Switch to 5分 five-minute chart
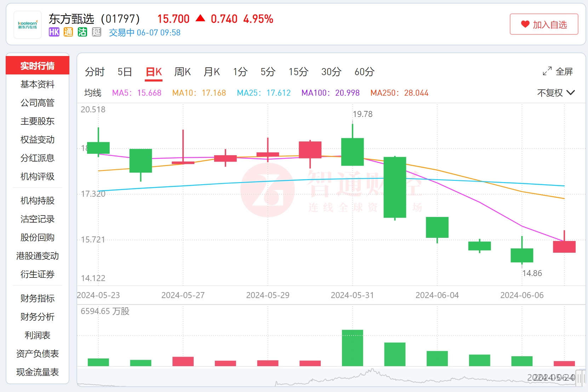Image resolution: width=588 pixels, height=392 pixels. click(x=268, y=72)
